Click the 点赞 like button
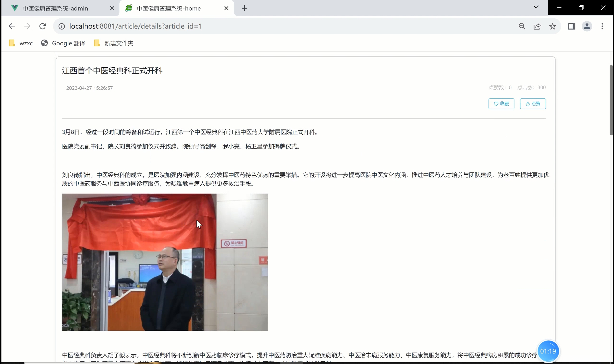Image resolution: width=614 pixels, height=364 pixels. (x=533, y=104)
